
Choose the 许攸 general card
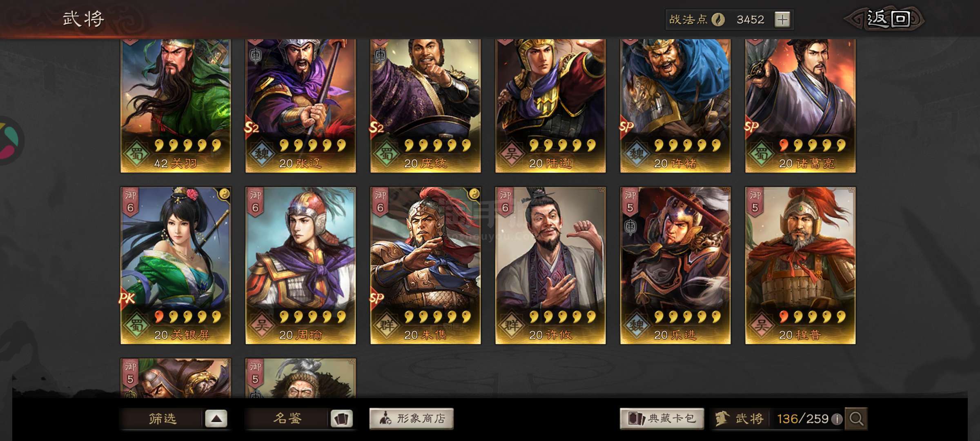(550, 265)
